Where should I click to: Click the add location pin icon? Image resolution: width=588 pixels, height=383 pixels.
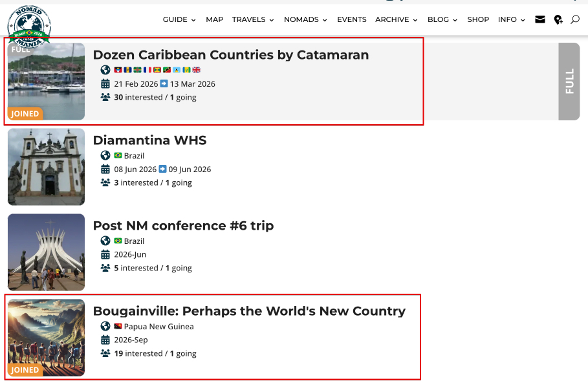tap(558, 20)
